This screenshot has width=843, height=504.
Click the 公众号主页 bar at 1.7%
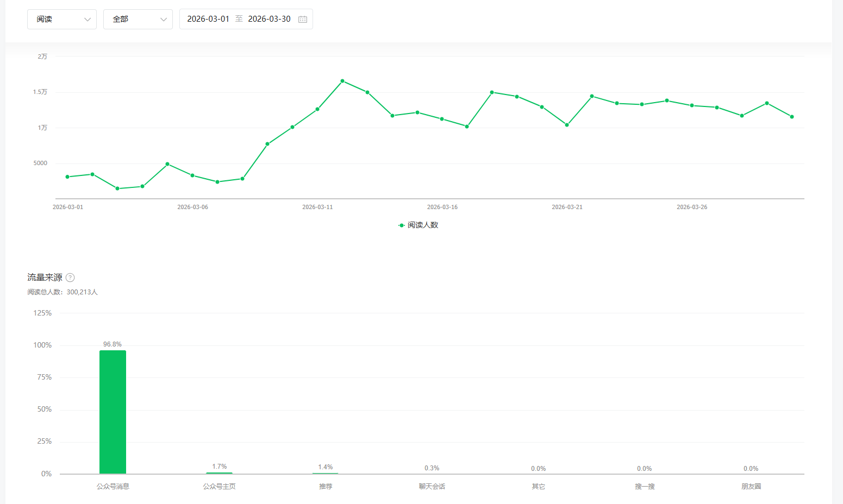[x=219, y=472]
